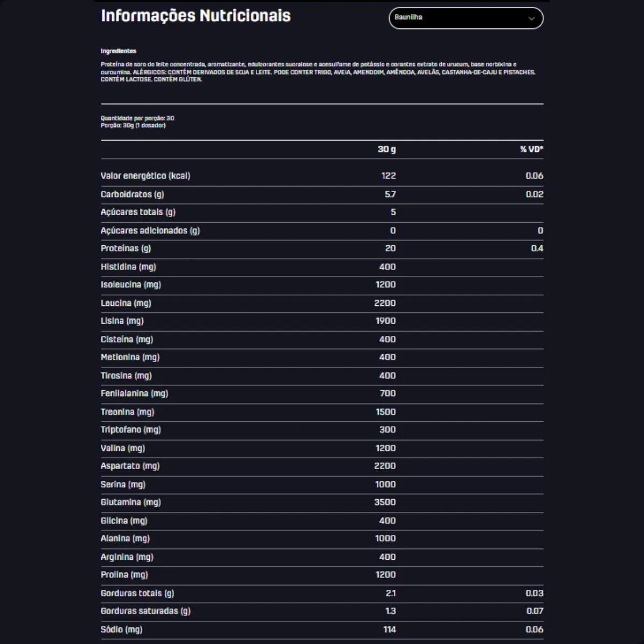
Task: Click the Quantidade por porção text
Action: (x=137, y=118)
